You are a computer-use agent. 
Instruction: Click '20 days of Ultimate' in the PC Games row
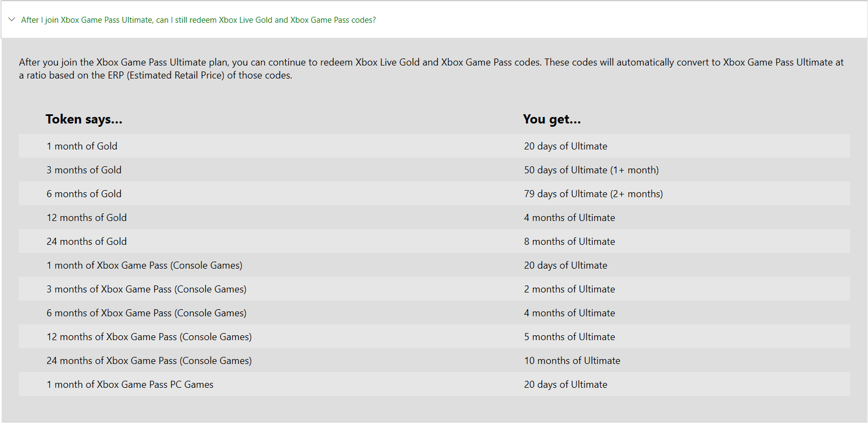pyautogui.click(x=565, y=385)
